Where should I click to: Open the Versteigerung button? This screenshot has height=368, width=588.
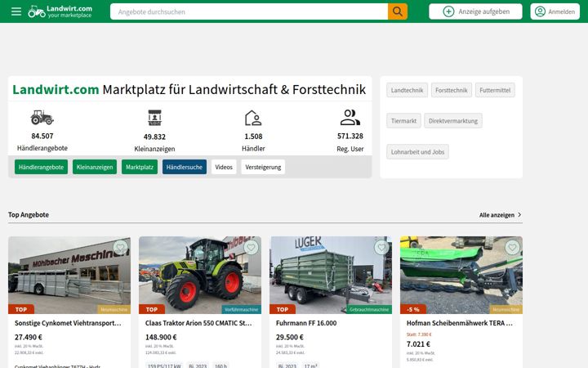263,167
